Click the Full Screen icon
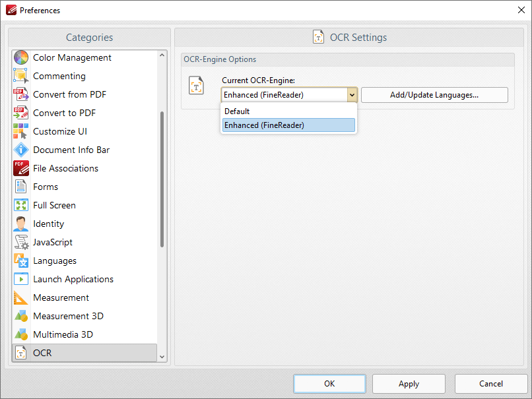 pos(20,205)
